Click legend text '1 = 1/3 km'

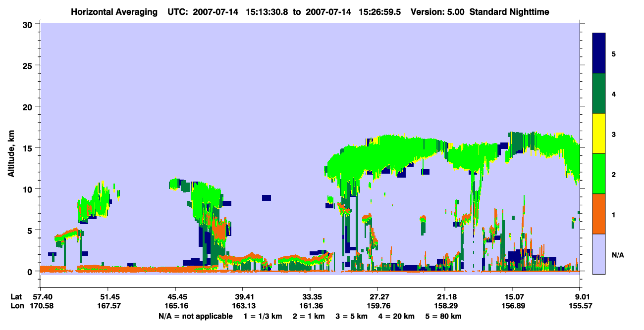(262, 316)
